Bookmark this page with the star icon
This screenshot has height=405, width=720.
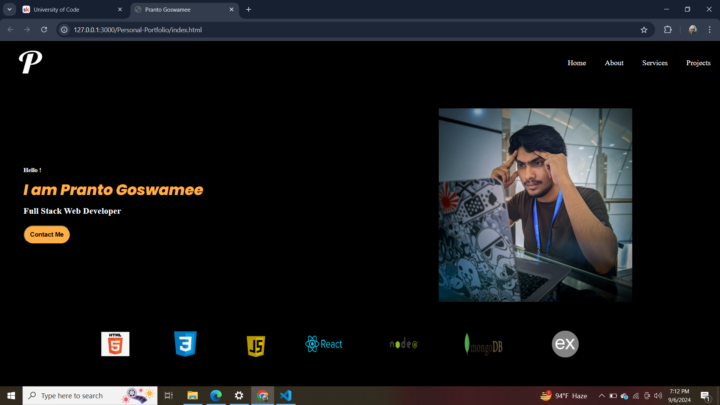(644, 30)
